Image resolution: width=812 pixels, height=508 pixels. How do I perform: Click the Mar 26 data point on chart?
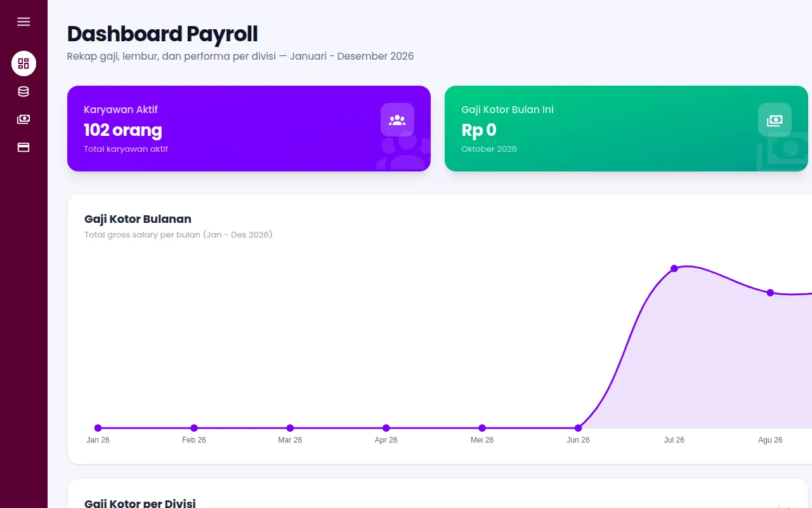coord(290,428)
